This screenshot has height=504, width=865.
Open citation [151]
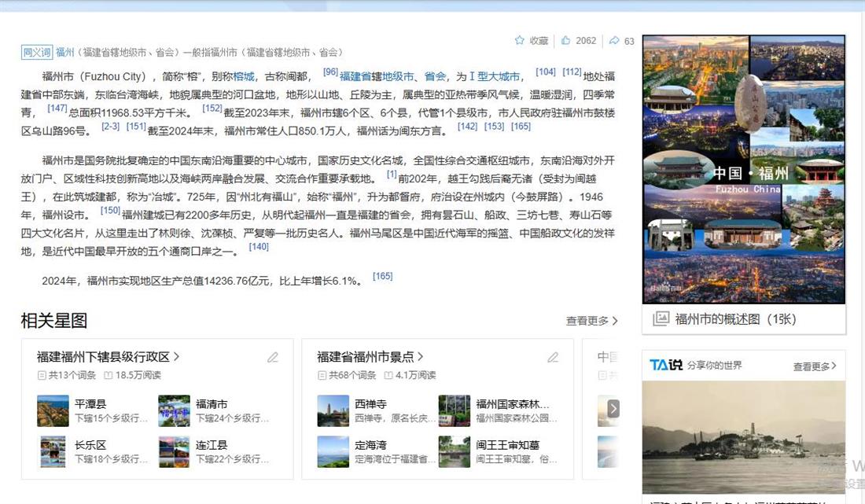tap(136, 127)
